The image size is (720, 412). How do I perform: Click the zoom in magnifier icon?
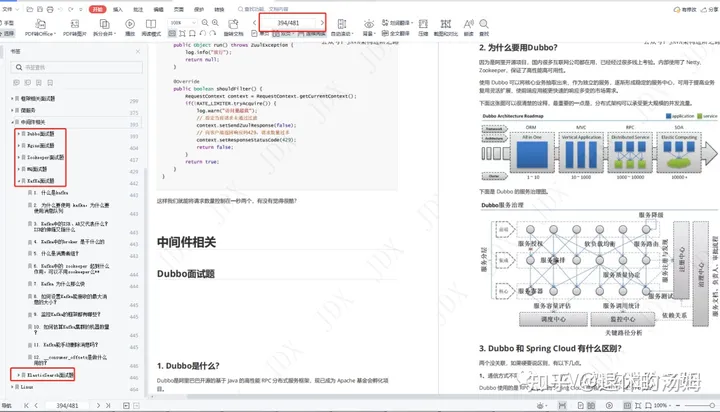pos(215,23)
